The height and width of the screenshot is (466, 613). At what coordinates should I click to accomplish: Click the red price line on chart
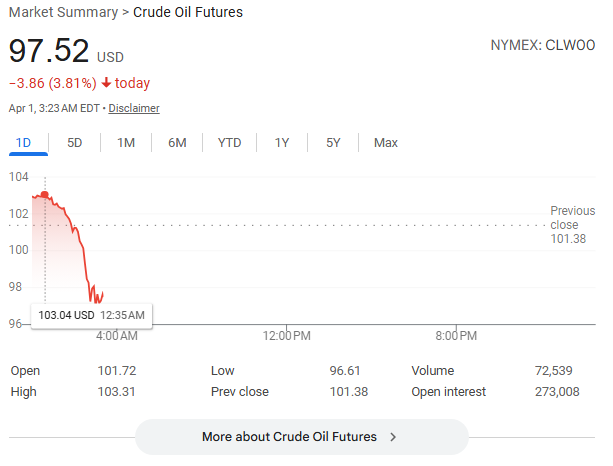(x=78, y=240)
